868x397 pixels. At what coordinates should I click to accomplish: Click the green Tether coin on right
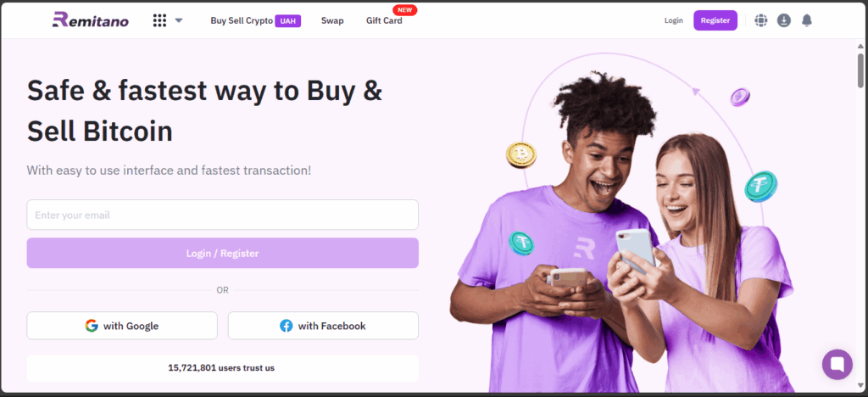pyautogui.click(x=760, y=186)
